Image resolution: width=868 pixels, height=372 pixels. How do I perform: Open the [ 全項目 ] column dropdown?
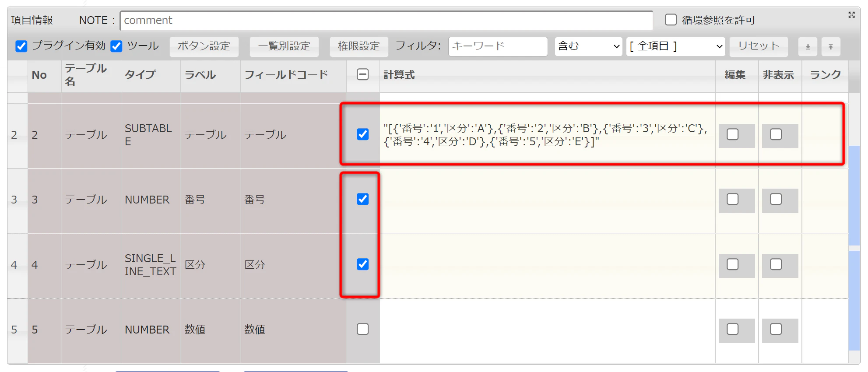[675, 46]
